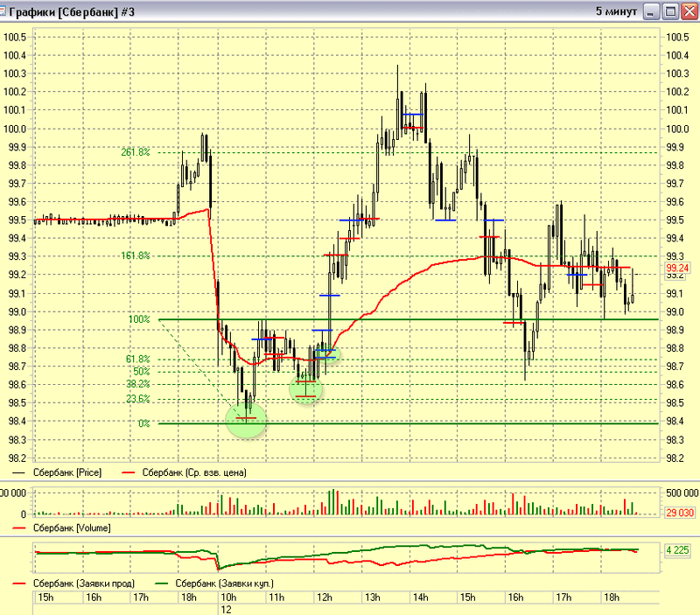The image size is (700, 615).
Task: Minimize the Графики [Сбербанк] chart window
Action: click(x=651, y=11)
